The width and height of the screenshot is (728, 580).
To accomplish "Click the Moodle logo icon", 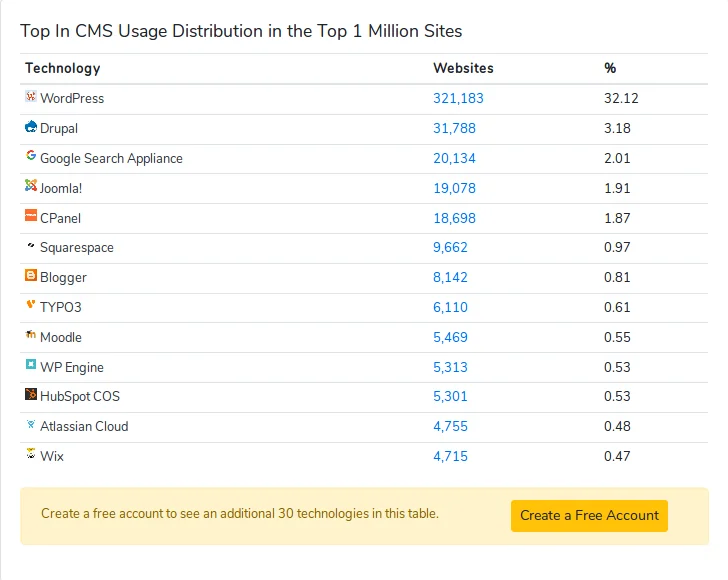I will [31, 335].
